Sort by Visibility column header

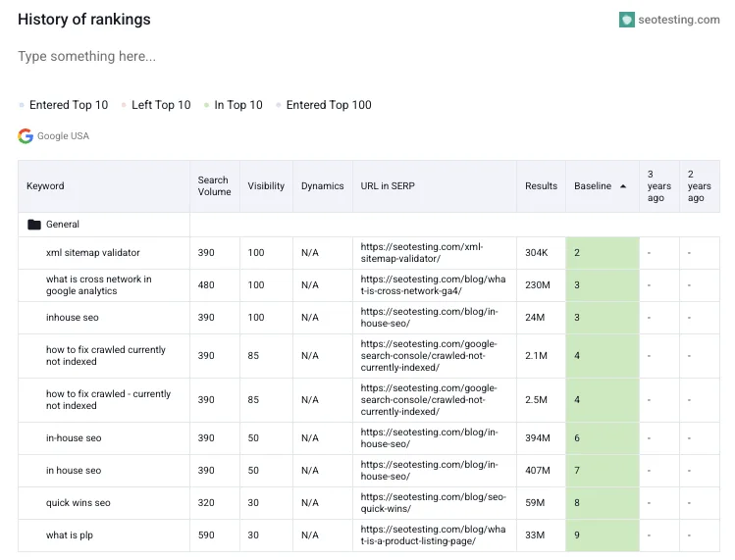tap(266, 186)
